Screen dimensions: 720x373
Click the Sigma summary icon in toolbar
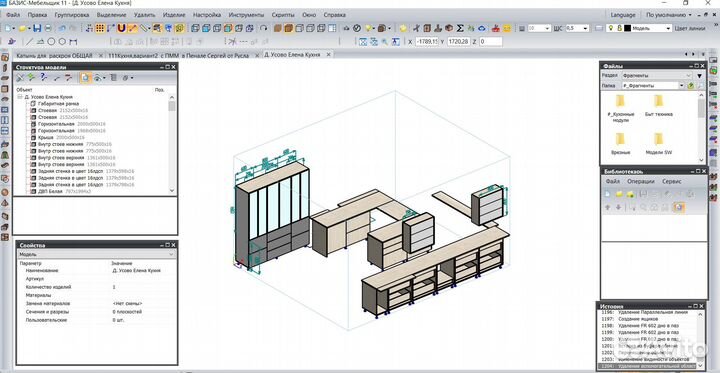[461, 28]
